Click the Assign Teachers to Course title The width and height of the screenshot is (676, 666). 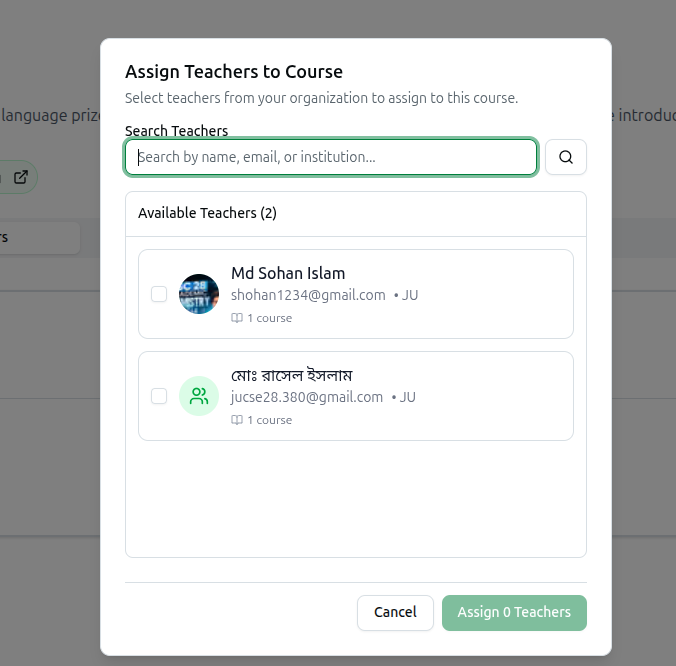click(x=234, y=72)
